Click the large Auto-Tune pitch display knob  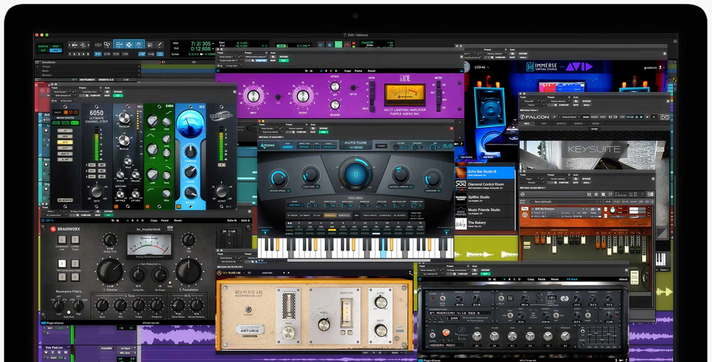(356, 174)
